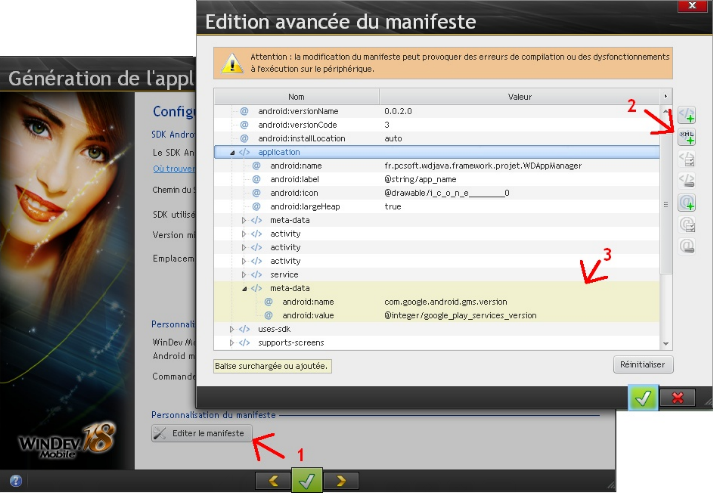The image size is (713, 493).
Task: Click the com.google.android.gms.version value
Action: click(x=446, y=302)
